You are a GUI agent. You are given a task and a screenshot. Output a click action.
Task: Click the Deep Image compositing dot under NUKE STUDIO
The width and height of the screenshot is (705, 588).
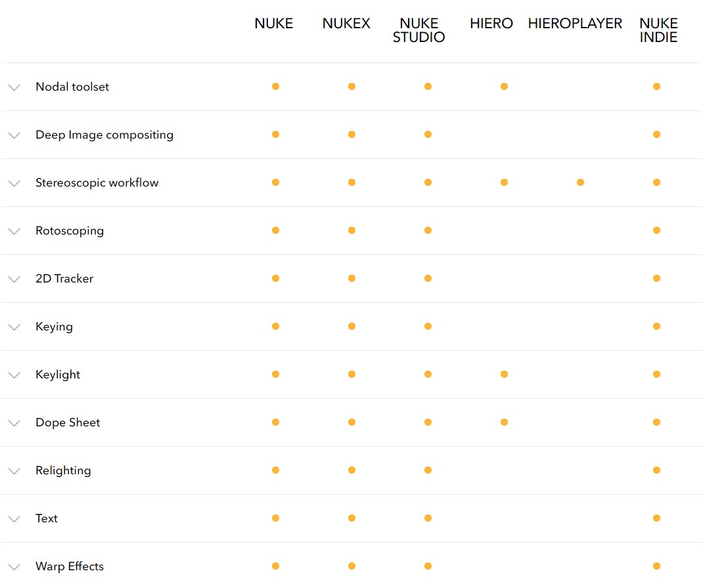pos(428,135)
